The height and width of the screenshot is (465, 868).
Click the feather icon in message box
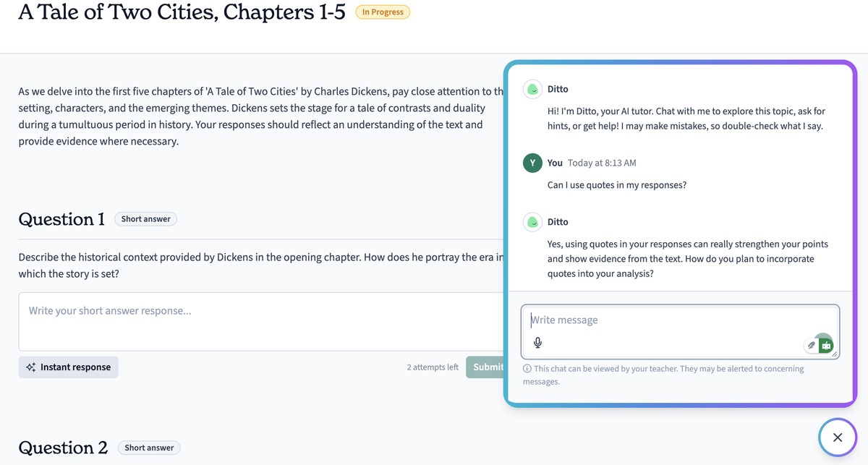(811, 346)
